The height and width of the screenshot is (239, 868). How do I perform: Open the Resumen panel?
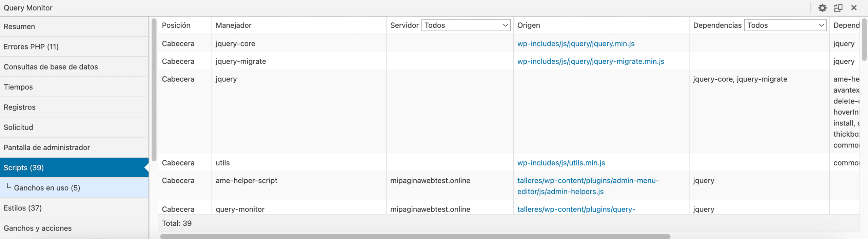pos(19,26)
